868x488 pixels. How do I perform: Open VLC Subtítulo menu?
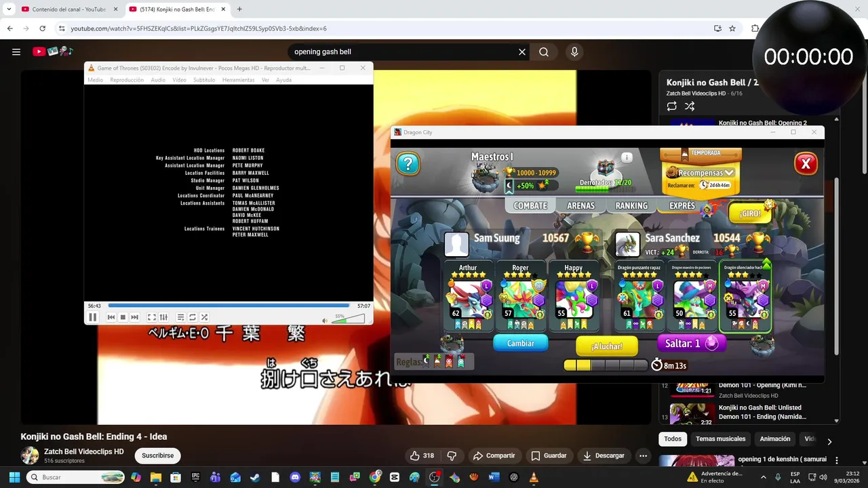point(204,80)
